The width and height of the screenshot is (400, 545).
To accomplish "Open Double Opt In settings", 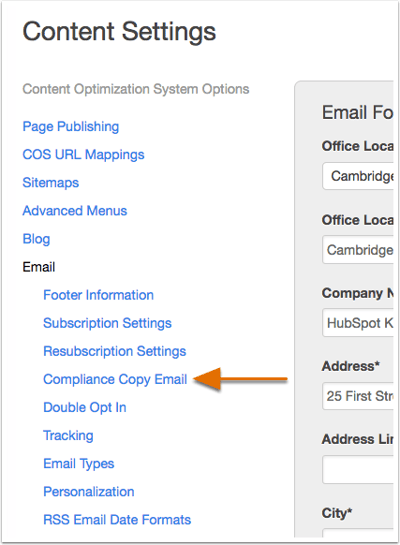I will click(x=85, y=407).
